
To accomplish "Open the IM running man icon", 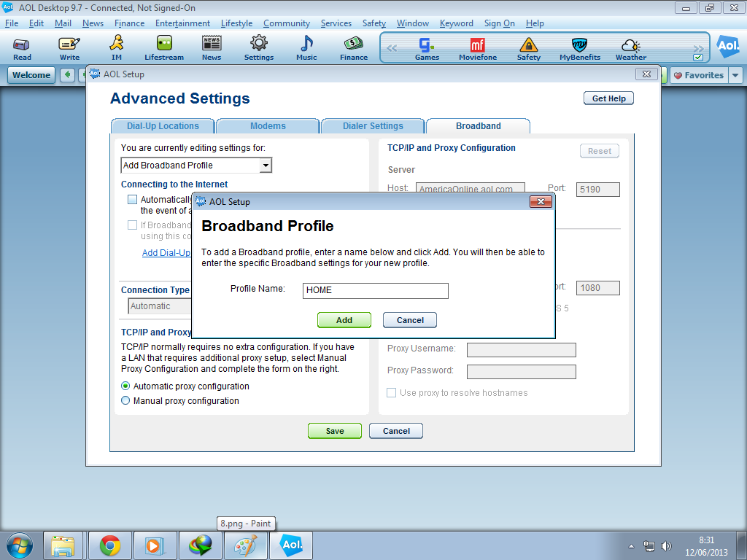I will (x=117, y=49).
